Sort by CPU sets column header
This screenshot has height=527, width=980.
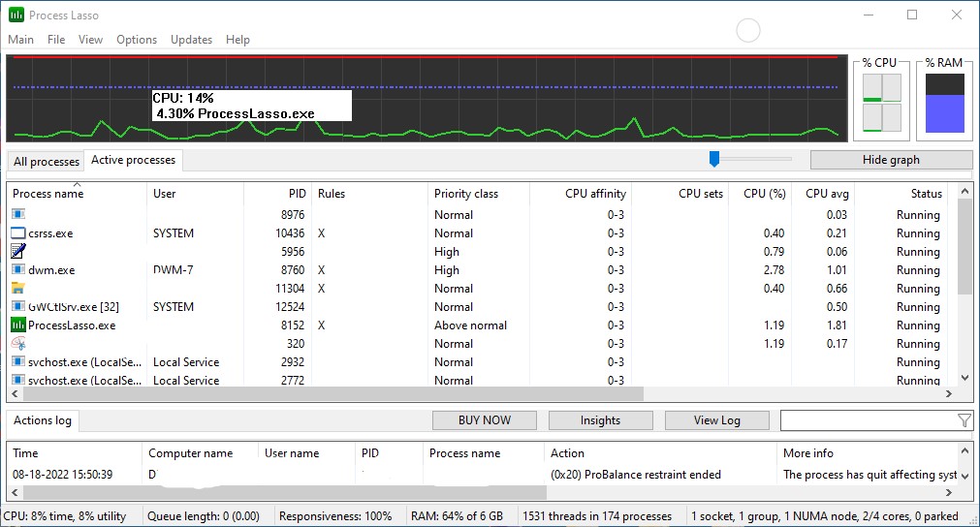click(679, 194)
